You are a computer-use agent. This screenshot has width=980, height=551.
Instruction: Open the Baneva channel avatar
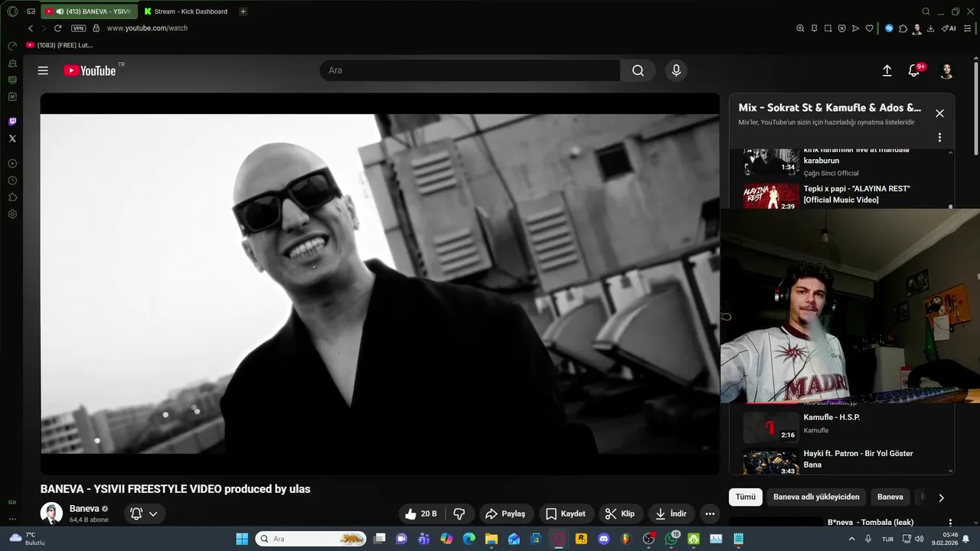click(x=51, y=514)
